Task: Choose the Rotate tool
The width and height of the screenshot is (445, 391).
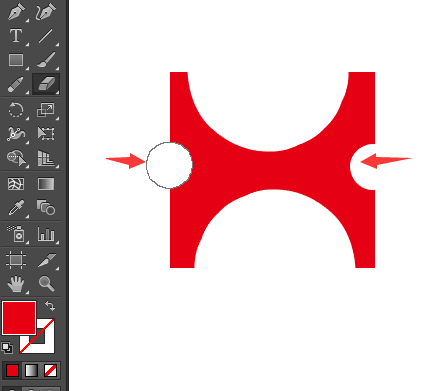Action: (x=16, y=110)
